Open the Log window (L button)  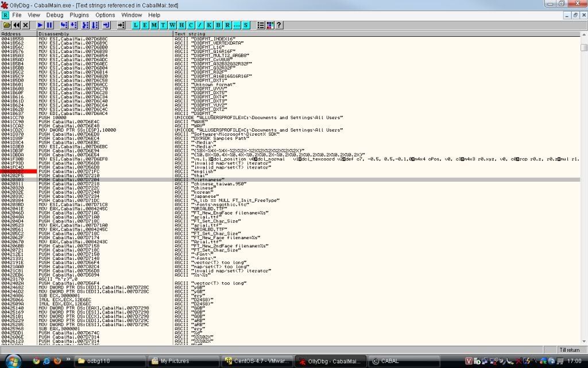click(x=136, y=25)
